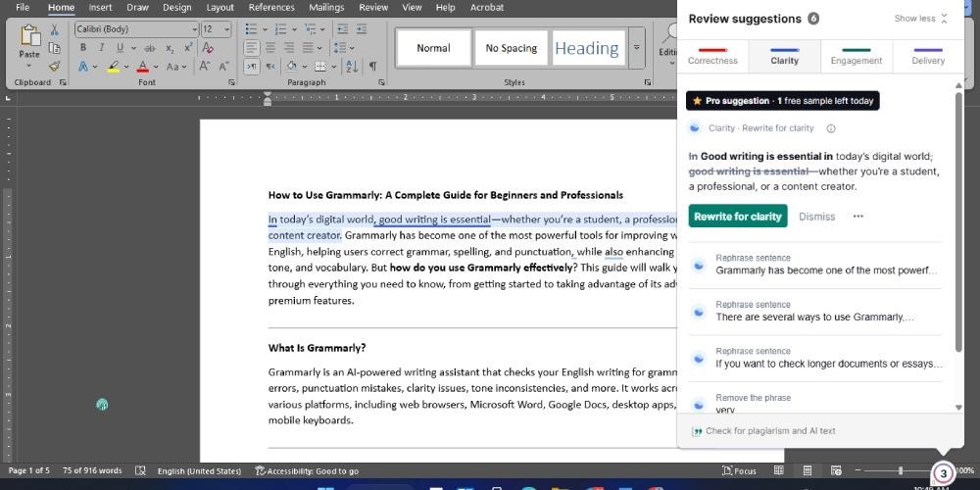The height and width of the screenshot is (490, 980).
Task: Click the suggestions panel scrollbar
Action: 958,221
